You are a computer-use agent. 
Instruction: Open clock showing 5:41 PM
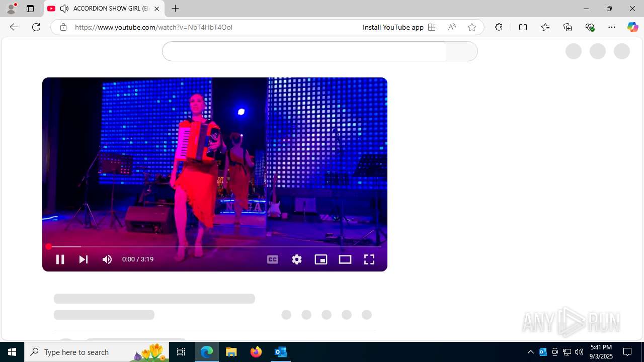tap(601, 352)
